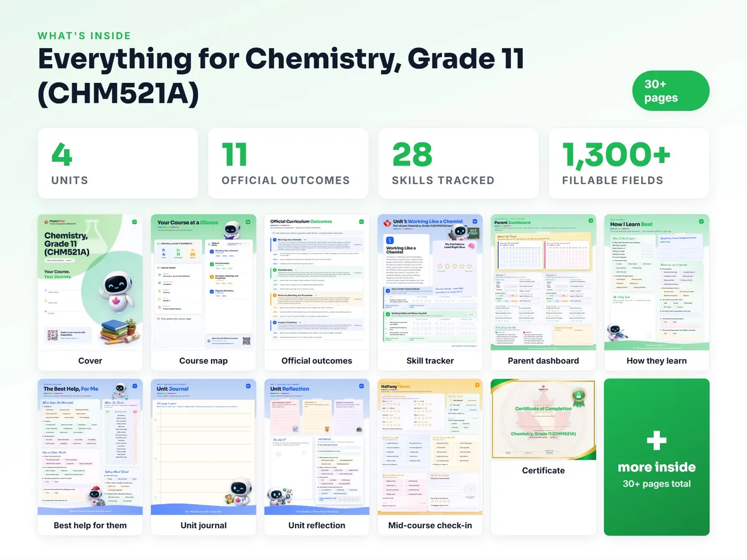This screenshot has width=747, height=560.
Task: Select the '4 UNITS' stat card
Action: point(118,163)
